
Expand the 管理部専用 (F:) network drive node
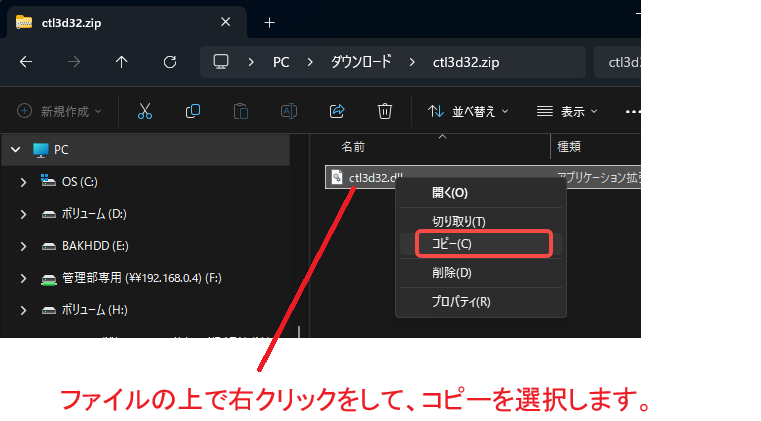[x=23, y=278]
